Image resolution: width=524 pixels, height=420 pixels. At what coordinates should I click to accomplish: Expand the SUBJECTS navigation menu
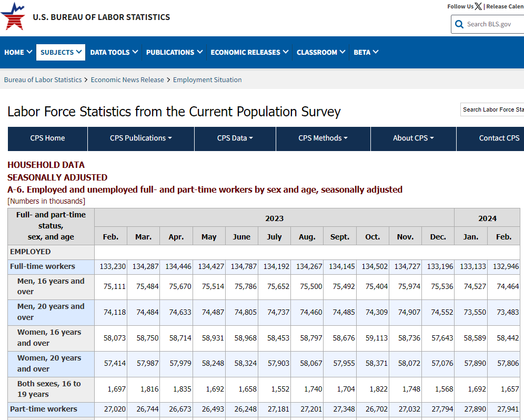[61, 52]
